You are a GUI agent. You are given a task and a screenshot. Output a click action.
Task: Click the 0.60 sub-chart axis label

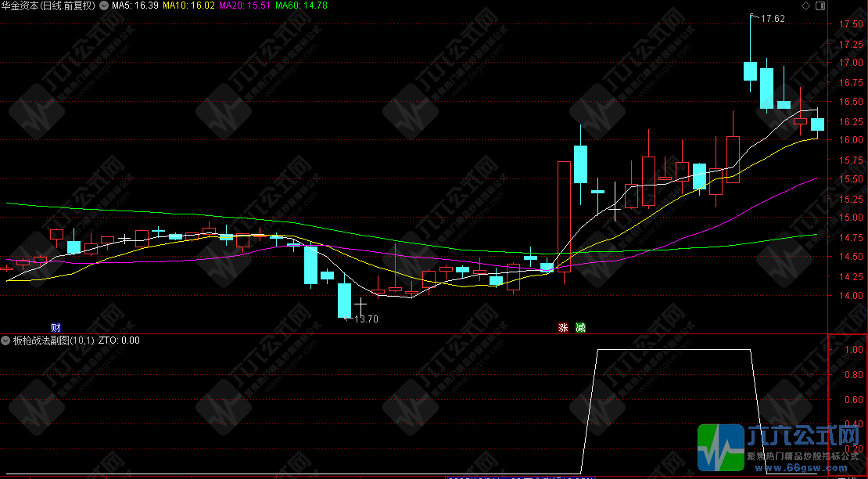click(853, 399)
